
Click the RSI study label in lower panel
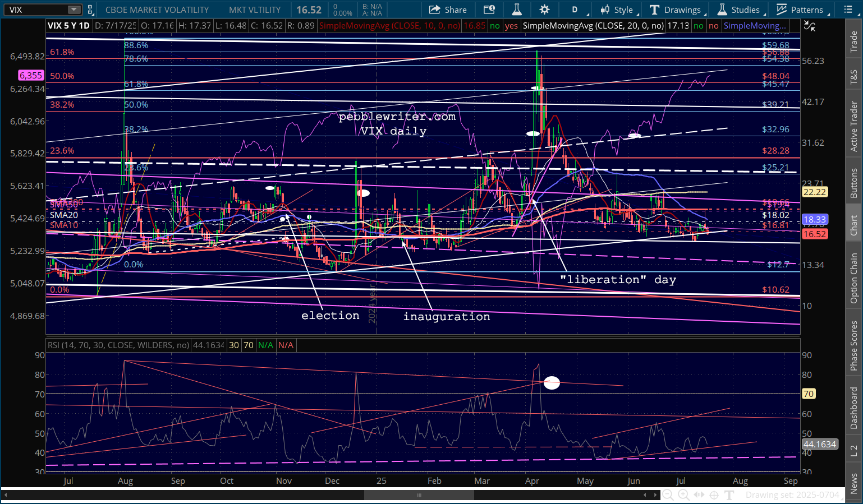[x=118, y=345]
